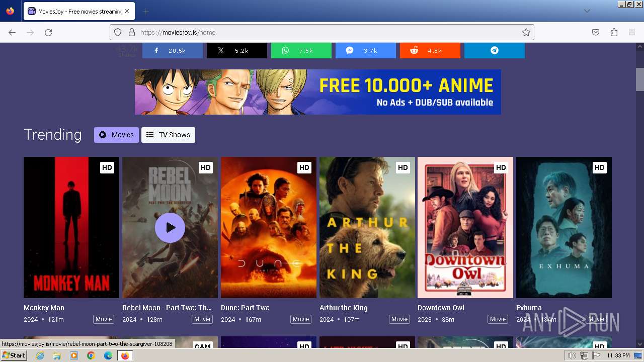Open Exhuma title link

tap(529, 308)
